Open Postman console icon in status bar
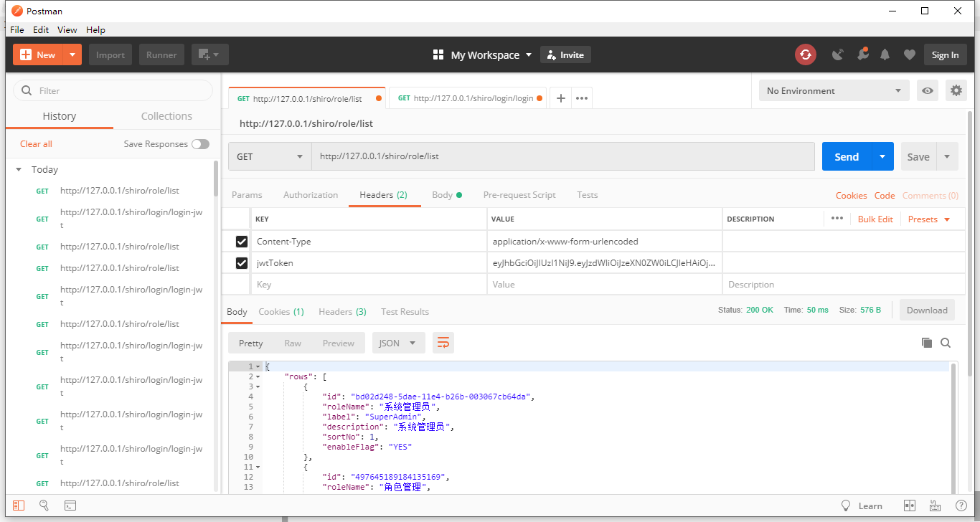 coord(70,506)
